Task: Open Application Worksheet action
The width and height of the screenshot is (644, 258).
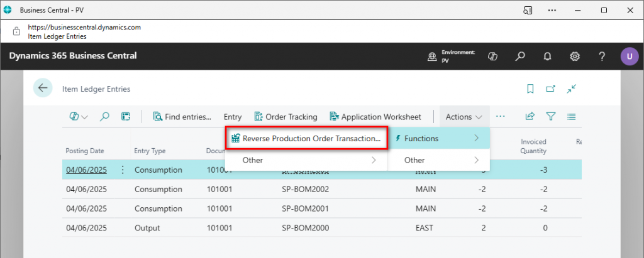Action: pos(375,117)
